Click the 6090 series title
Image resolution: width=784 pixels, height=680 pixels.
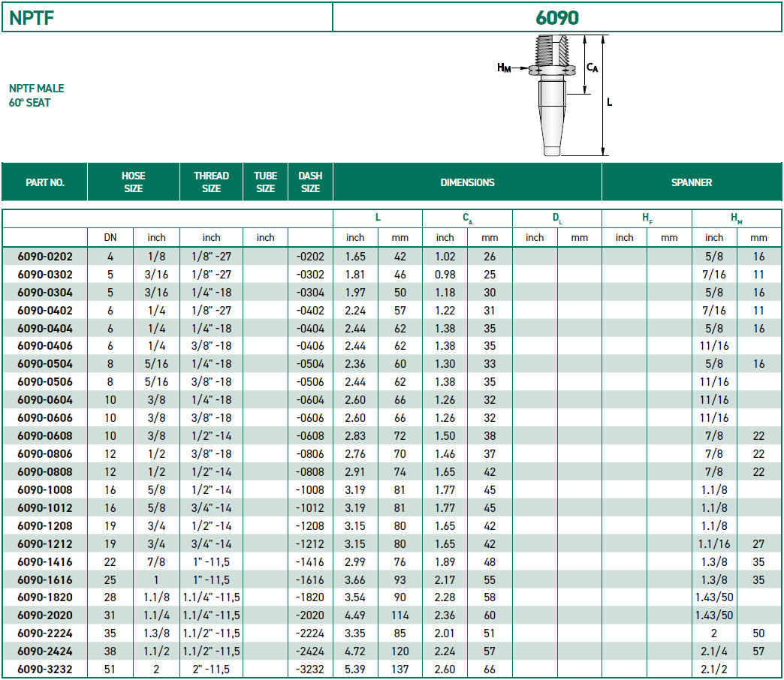pos(557,18)
